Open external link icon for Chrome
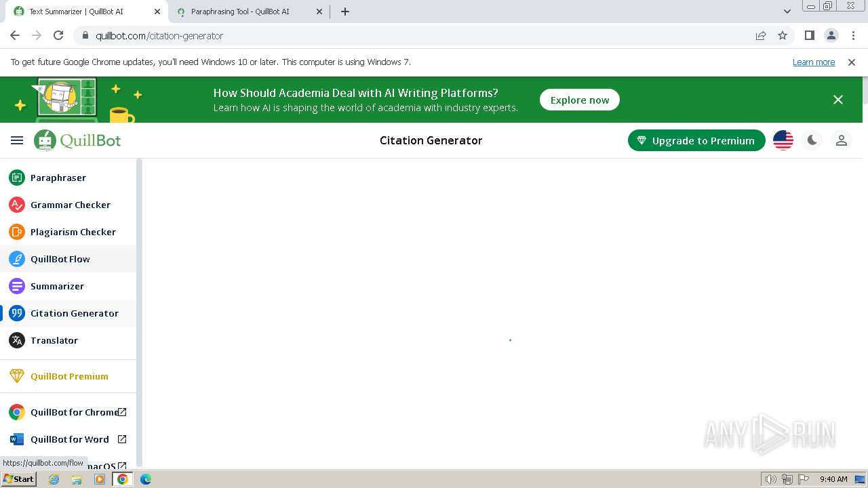 tap(122, 412)
